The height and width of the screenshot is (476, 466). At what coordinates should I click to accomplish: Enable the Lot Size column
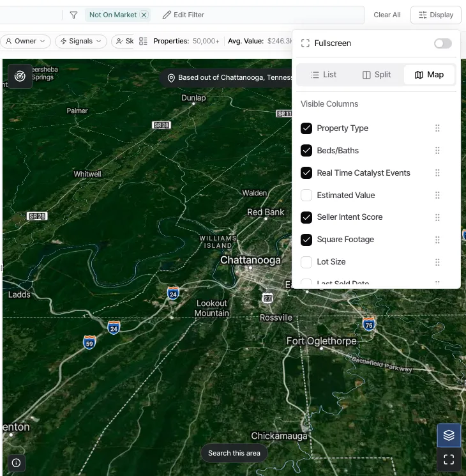coord(306,262)
